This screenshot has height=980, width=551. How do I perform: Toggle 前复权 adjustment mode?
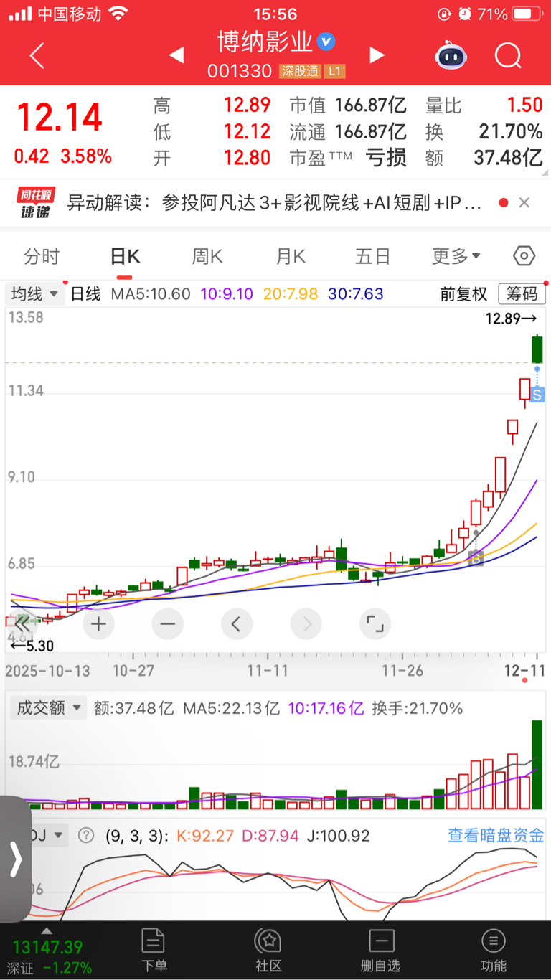point(463,294)
